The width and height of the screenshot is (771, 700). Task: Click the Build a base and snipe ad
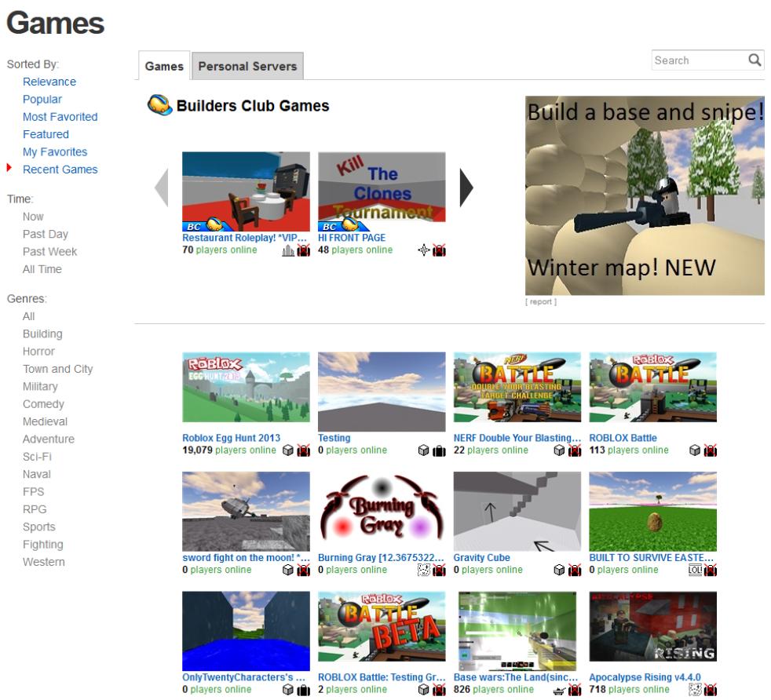coord(645,195)
